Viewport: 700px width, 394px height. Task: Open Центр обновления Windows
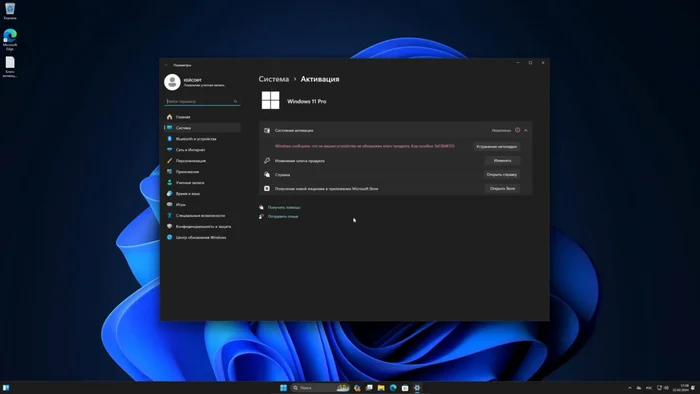[x=202, y=237]
